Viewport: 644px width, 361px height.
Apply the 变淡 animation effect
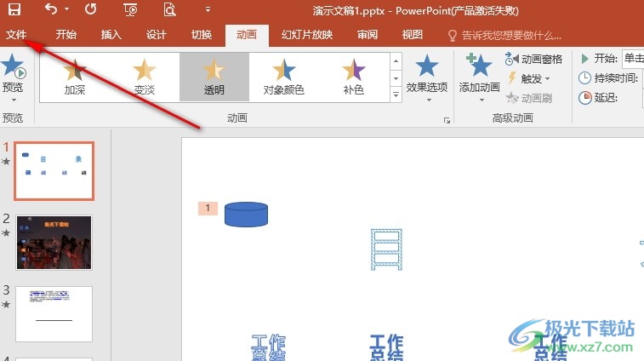(144, 77)
